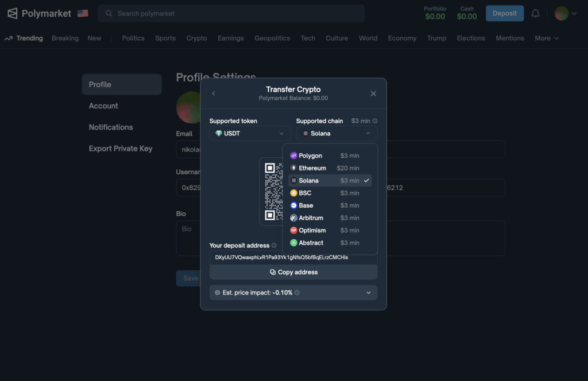Screen dimensions: 588x381
Task: Select the Polygon chain icon
Action: click(294, 155)
